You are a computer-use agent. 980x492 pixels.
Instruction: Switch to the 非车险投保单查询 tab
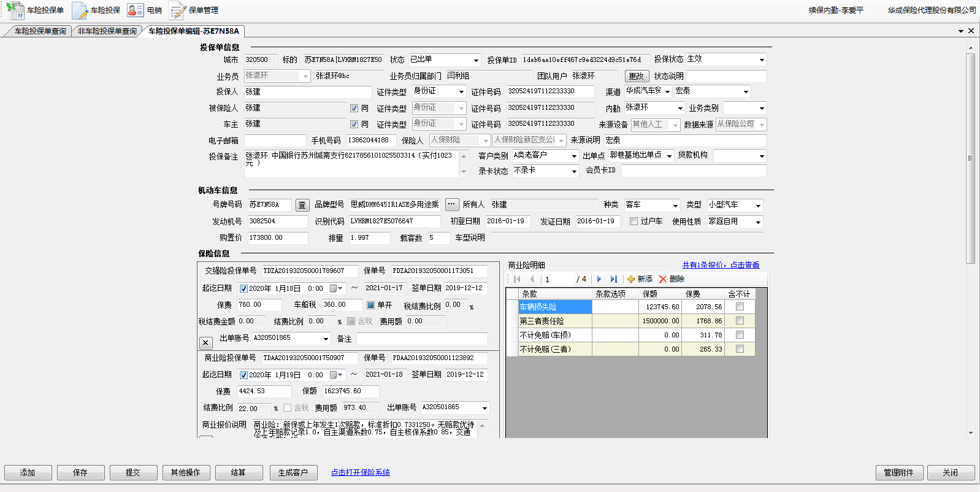[x=107, y=31]
